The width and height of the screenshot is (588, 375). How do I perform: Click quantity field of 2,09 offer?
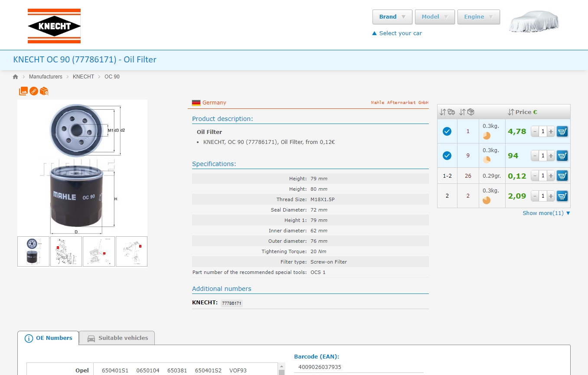coord(543,196)
